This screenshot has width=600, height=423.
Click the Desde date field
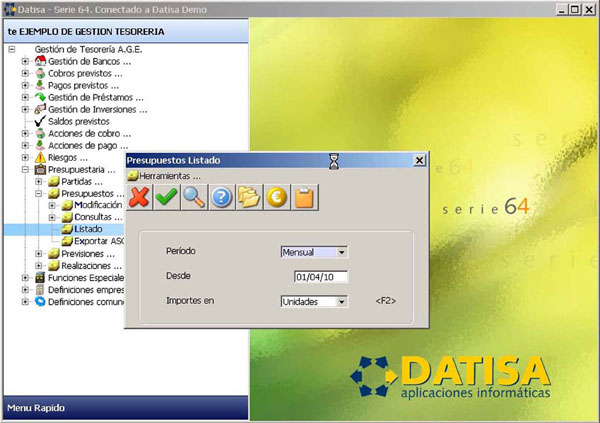click(x=321, y=277)
